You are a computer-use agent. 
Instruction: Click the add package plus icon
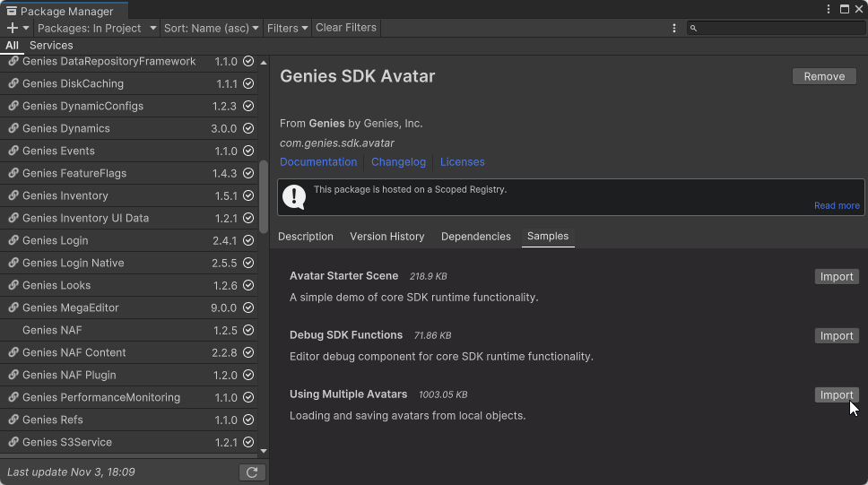click(x=13, y=28)
